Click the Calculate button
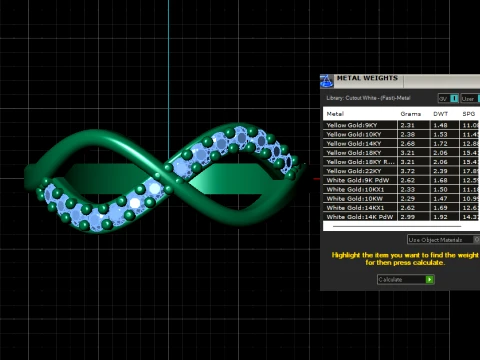Viewport: 480px width, 360px height. pos(406,279)
